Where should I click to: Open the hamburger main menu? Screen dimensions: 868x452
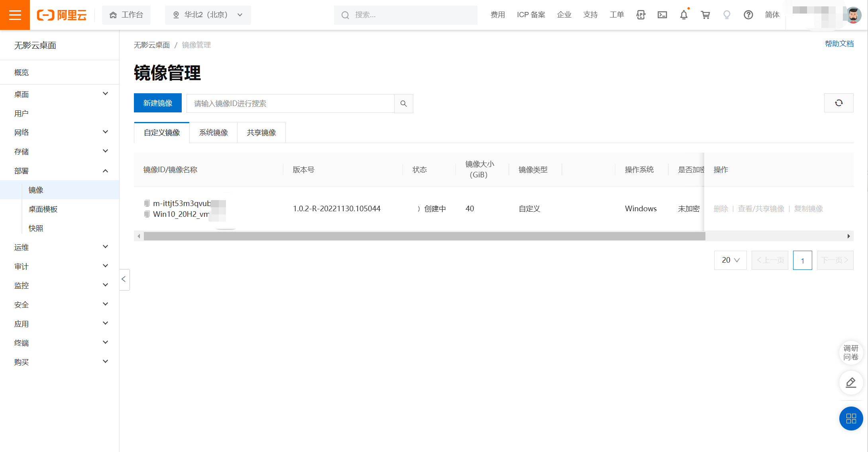tap(15, 15)
